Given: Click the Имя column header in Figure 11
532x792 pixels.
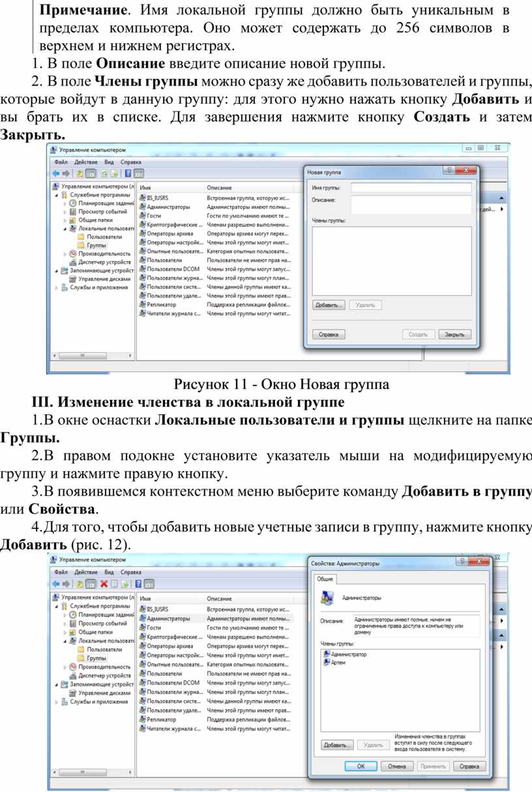Looking at the screenshot, I should point(171,187).
